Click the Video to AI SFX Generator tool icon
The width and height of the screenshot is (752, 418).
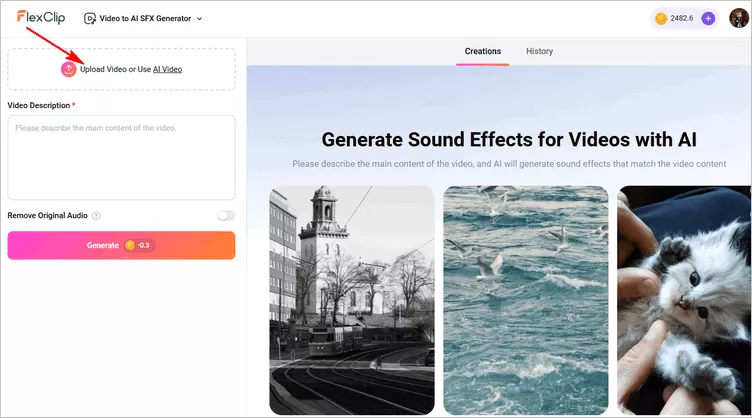pyautogui.click(x=90, y=19)
